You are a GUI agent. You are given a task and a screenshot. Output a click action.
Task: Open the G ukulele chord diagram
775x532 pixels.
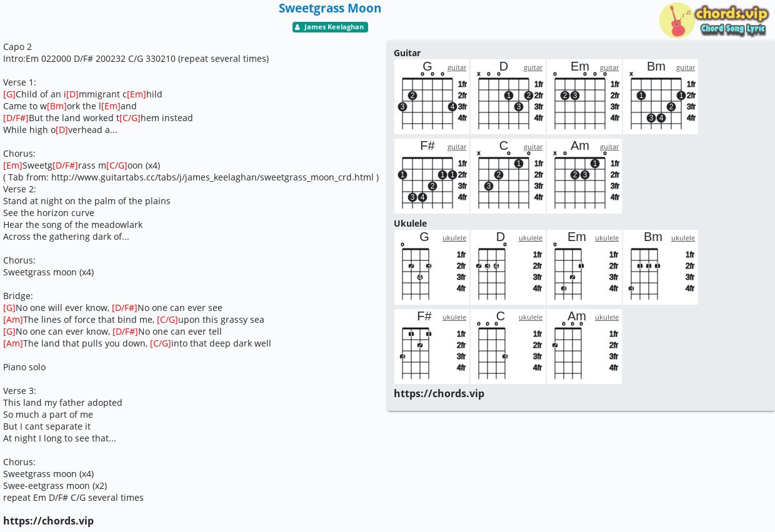(432, 267)
